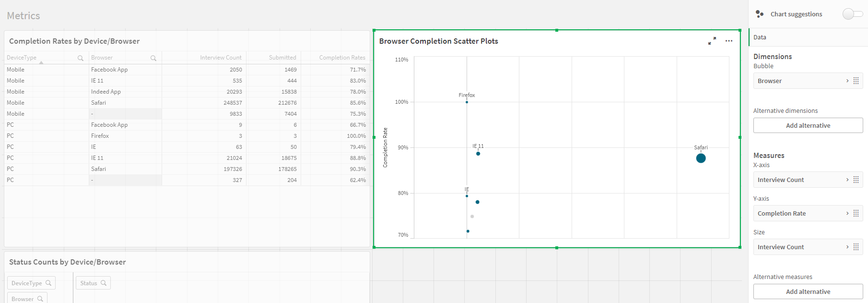Image resolution: width=868 pixels, height=303 pixels.
Task: Click search icon in Browser column header
Action: click(153, 58)
